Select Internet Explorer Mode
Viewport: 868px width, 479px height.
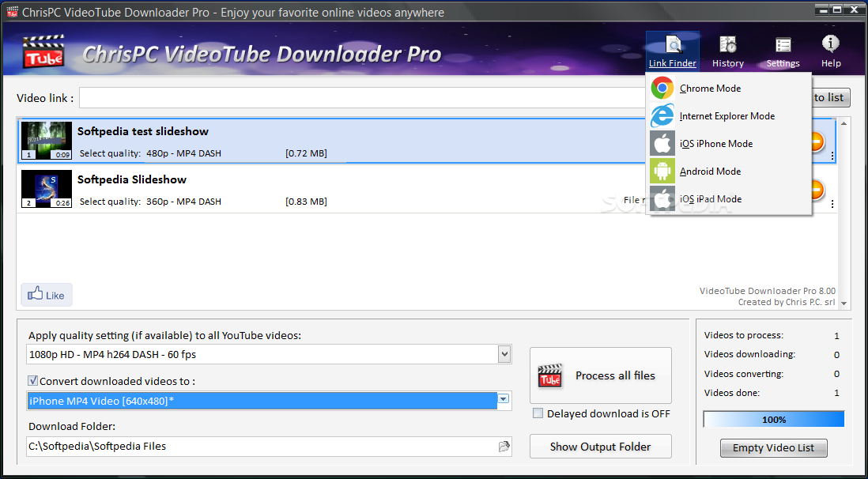tap(727, 115)
